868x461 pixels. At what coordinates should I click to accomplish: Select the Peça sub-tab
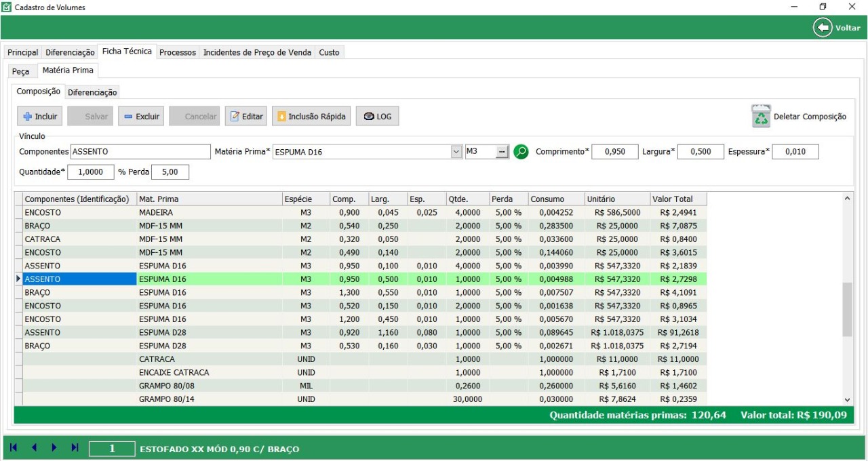[21, 71]
